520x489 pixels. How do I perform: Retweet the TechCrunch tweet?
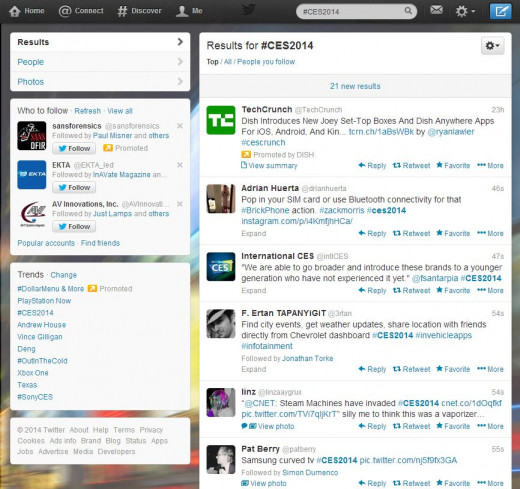click(x=411, y=165)
